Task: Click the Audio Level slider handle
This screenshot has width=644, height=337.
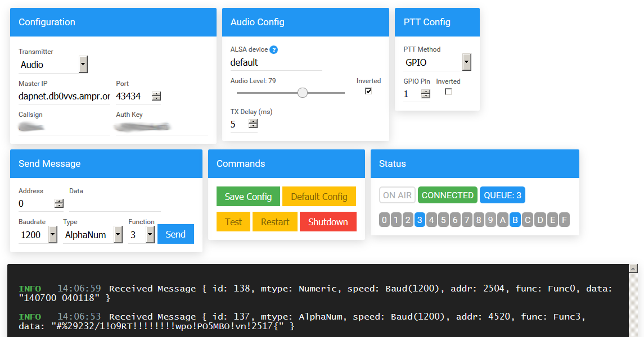Action: click(303, 93)
